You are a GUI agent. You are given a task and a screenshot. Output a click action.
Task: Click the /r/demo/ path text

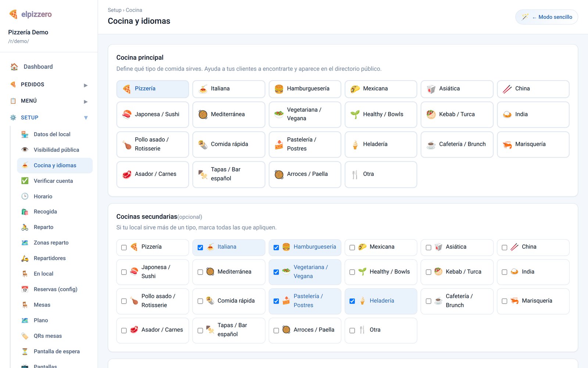coord(18,41)
